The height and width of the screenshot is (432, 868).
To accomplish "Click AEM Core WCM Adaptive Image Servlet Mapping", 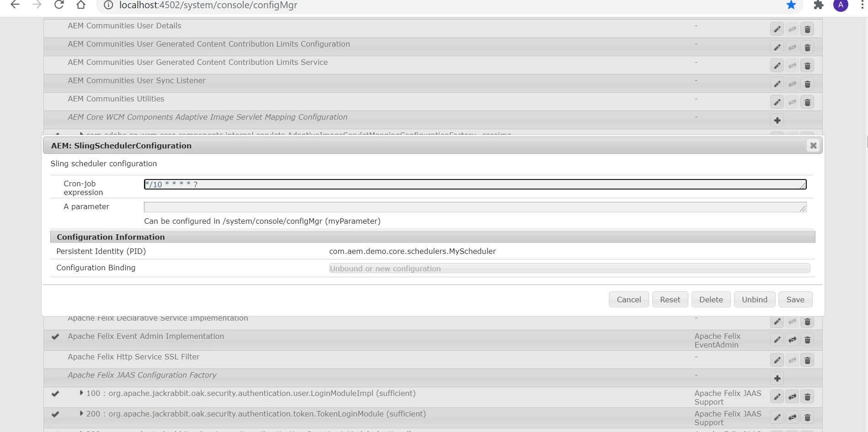I will [208, 117].
